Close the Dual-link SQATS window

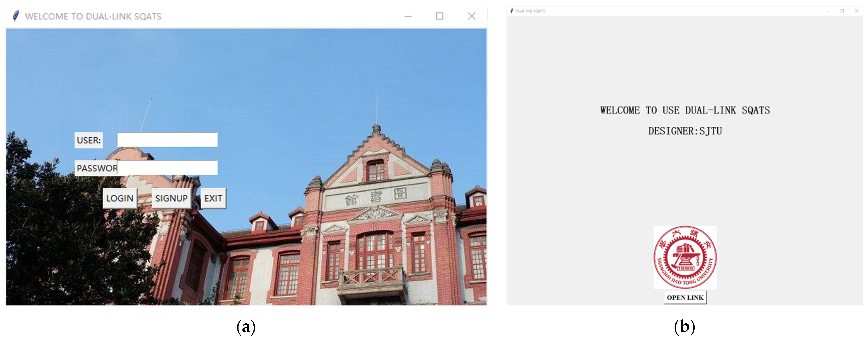pyautogui.click(x=857, y=11)
